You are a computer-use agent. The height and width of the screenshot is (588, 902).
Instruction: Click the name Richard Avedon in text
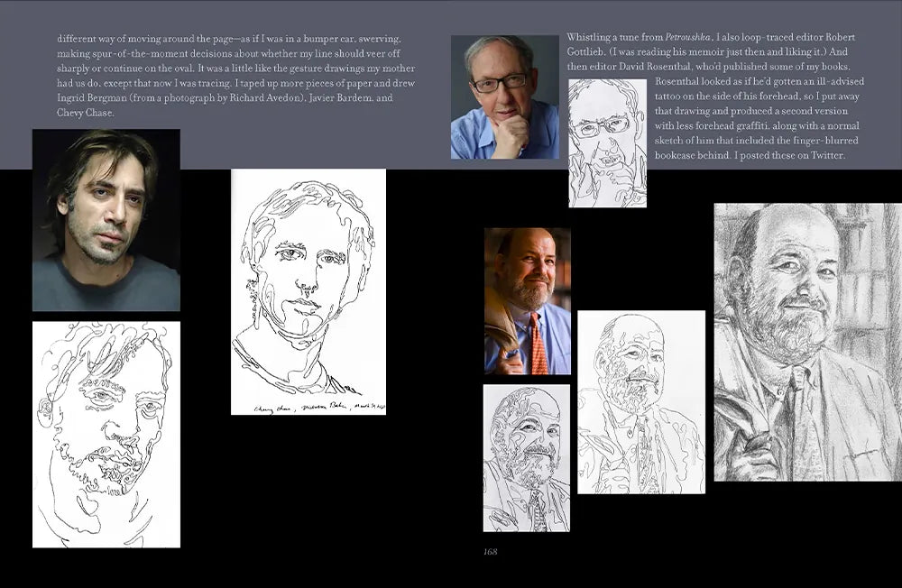tap(270, 98)
